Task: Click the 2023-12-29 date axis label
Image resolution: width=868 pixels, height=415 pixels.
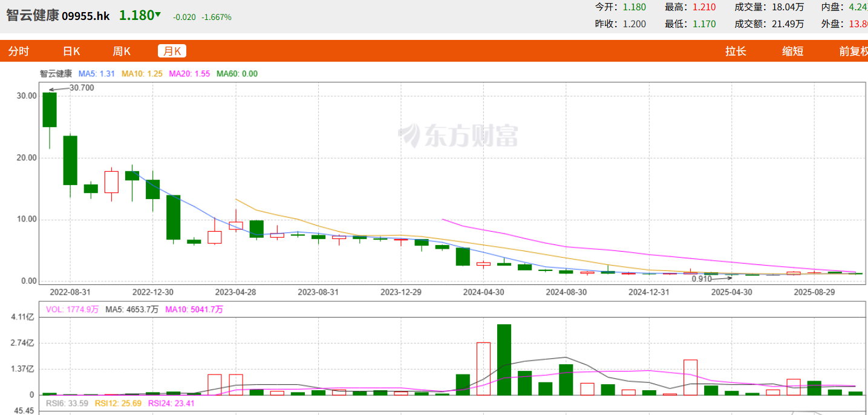Action: [x=401, y=292]
